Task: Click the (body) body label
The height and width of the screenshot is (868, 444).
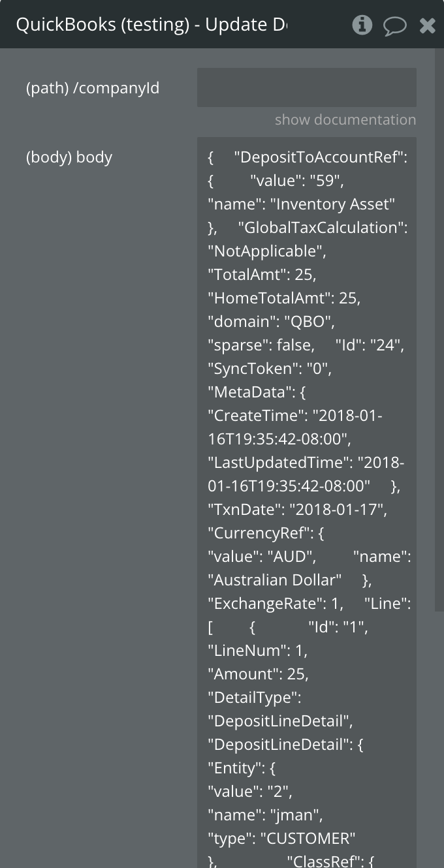Action: pos(69,157)
